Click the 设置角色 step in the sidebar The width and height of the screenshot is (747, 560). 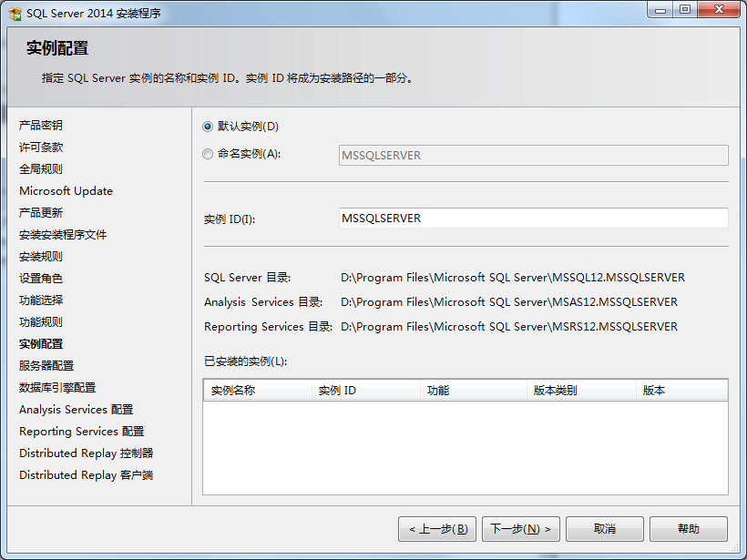[41, 278]
